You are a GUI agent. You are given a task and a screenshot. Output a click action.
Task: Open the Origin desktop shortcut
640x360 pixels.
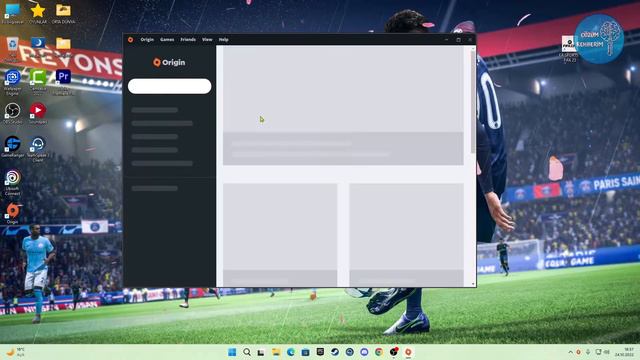[x=13, y=214]
